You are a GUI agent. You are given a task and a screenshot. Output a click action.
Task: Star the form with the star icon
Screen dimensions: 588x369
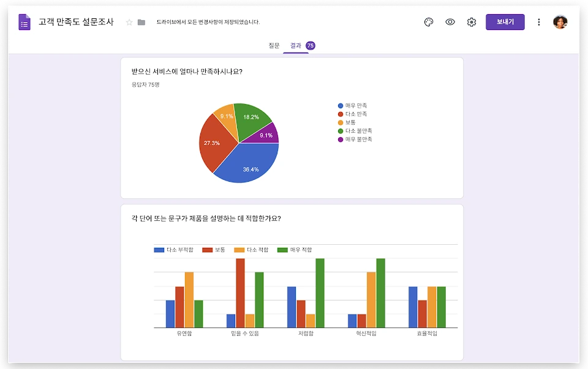(x=129, y=23)
